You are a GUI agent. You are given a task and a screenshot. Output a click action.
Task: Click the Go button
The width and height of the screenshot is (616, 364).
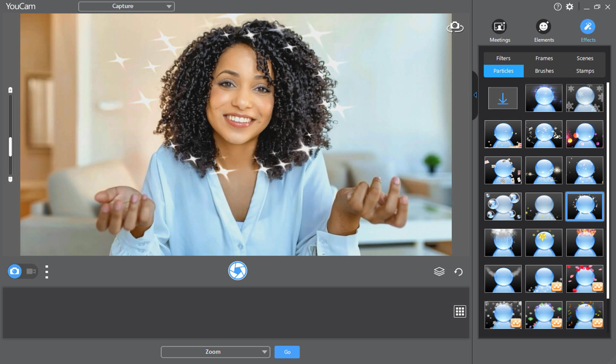click(x=287, y=352)
